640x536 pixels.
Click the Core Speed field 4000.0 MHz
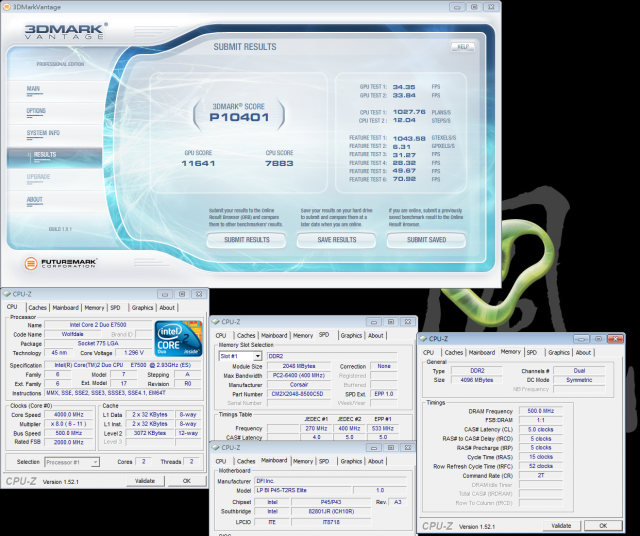(69, 414)
